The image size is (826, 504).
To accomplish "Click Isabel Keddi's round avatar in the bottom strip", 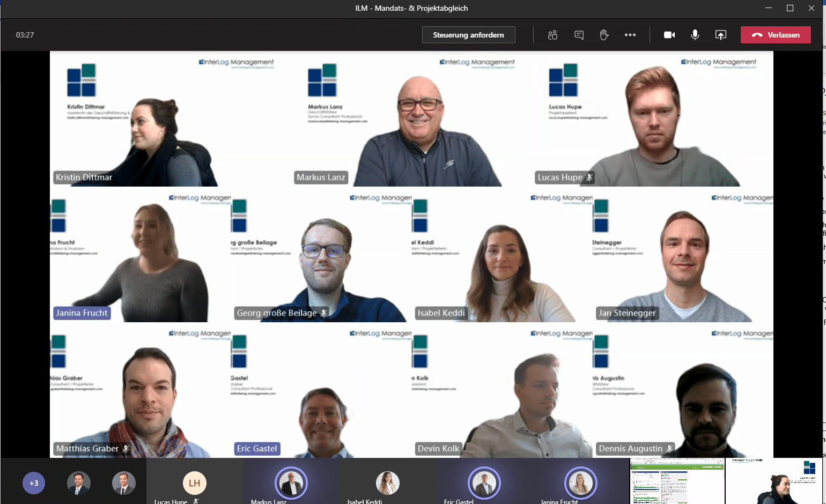I will (388, 483).
